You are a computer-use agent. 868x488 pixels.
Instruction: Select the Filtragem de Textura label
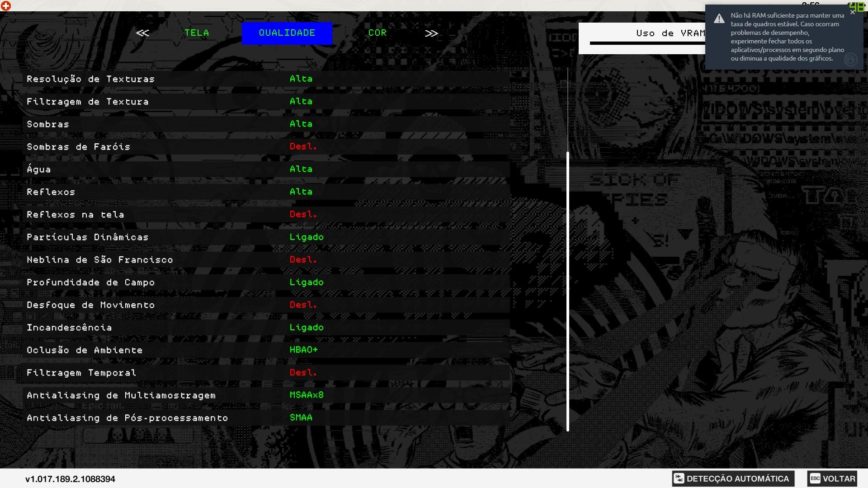[x=88, y=102]
